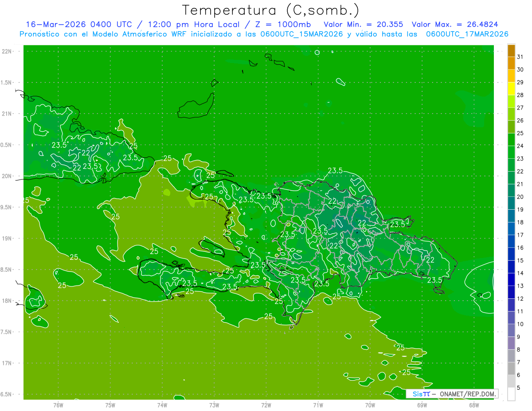532x411 pixels.
Task: Click the pressure level "Z = 1000mb"
Action: click(283, 24)
